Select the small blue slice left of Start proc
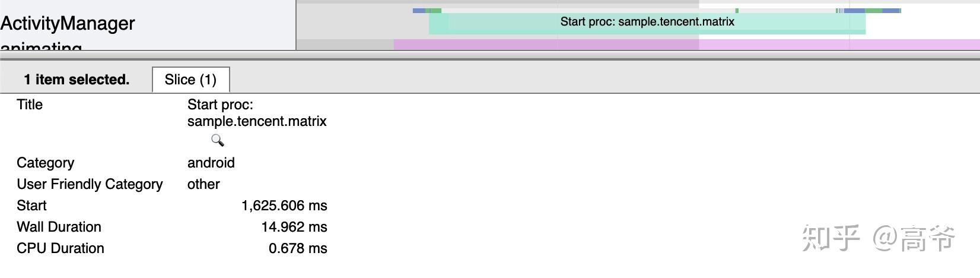The height and width of the screenshot is (278, 980). [x=419, y=10]
